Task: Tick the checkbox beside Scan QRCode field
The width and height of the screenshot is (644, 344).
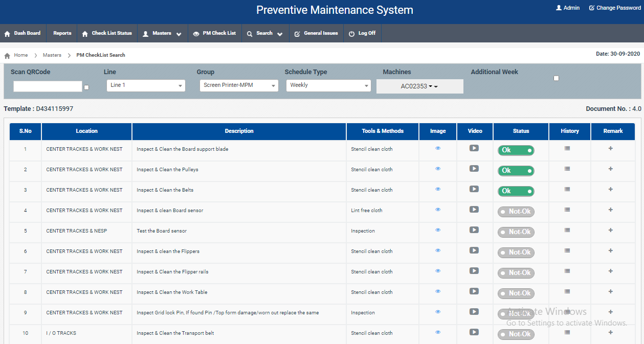Action: pos(86,87)
